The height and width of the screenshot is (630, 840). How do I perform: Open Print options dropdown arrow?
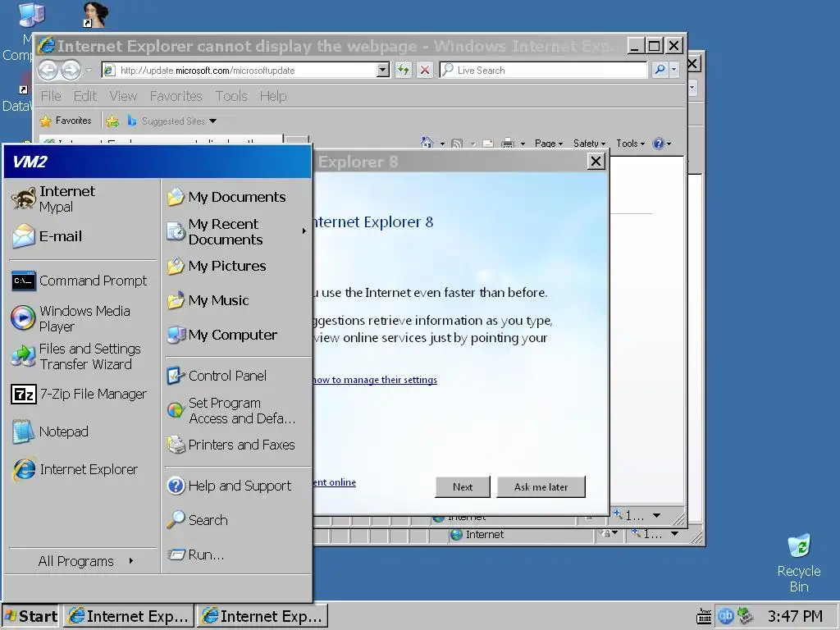(523, 144)
